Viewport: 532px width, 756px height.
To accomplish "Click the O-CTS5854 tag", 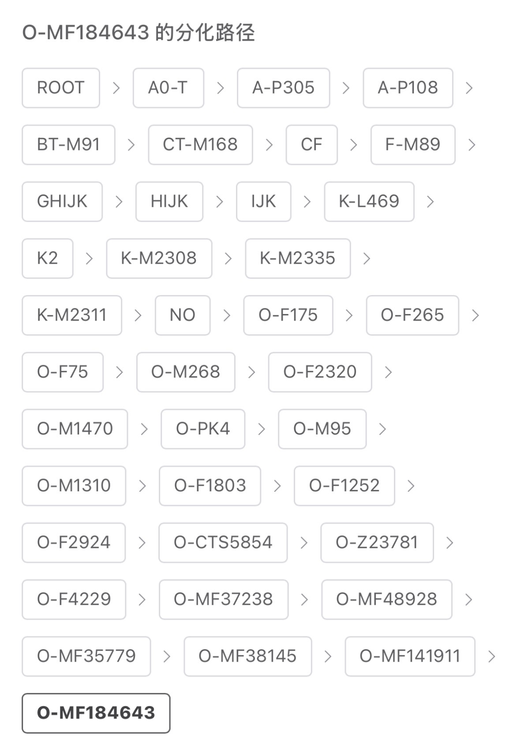I will tap(223, 543).
